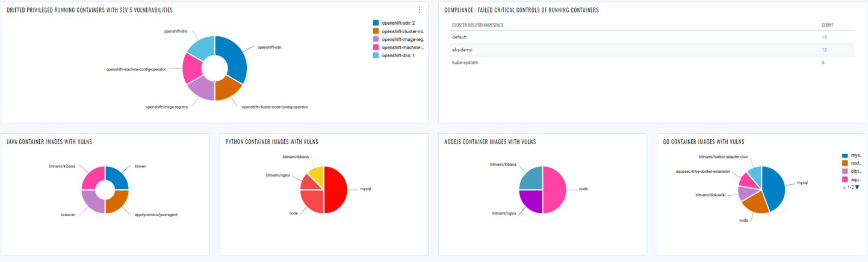This screenshot has height=262, width=868.
Task: Select the default namespace row
Action: pyautogui.click(x=651, y=37)
